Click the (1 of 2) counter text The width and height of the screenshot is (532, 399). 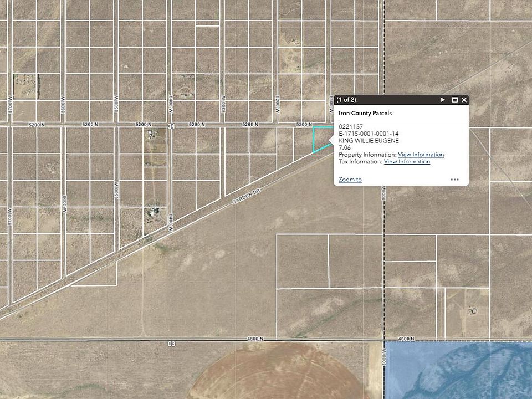[346, 100]
